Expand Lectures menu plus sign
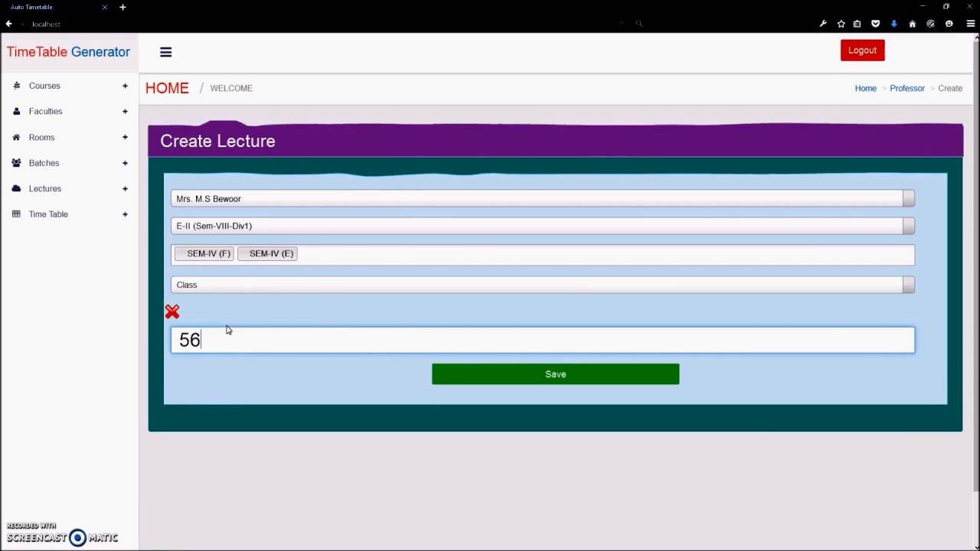The height and width of the screenshot is (551, 980). (x=125, y=188)
